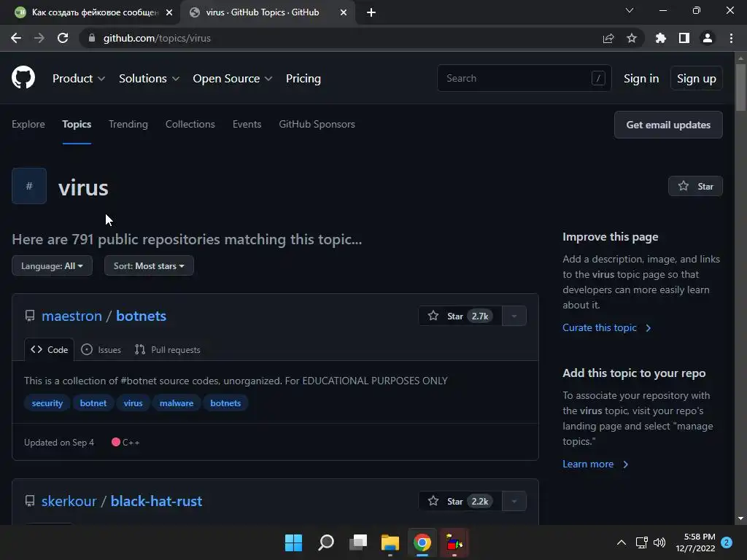Click the hashtag topic icon next to virus
The image size is (747, 560).
click(29, 186)
